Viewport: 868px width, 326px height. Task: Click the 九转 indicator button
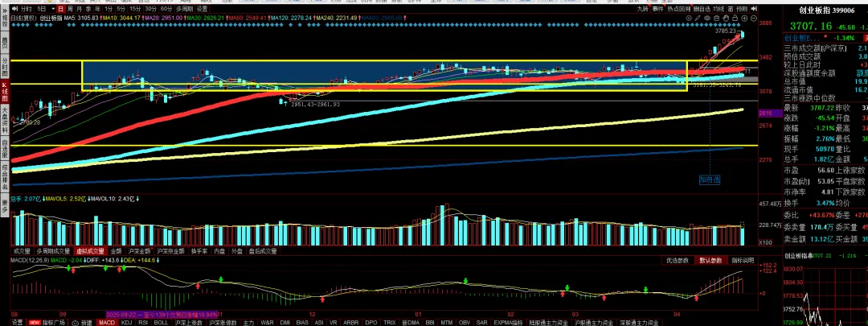click(x=643, y=9)
